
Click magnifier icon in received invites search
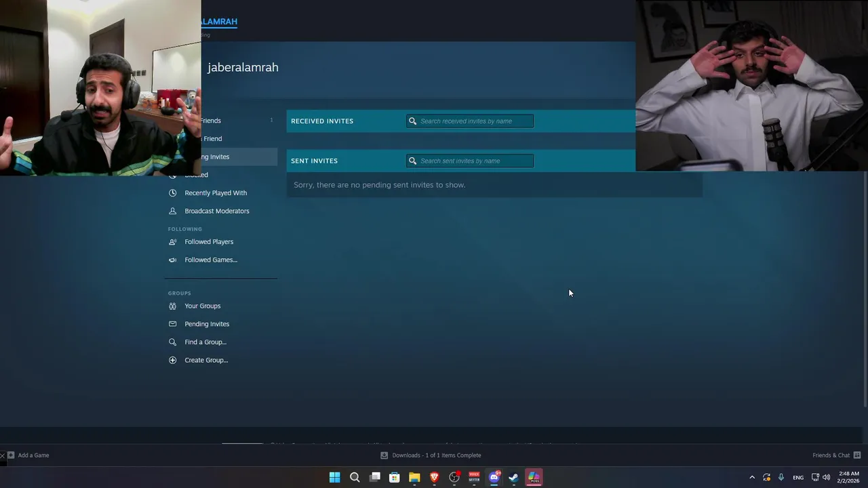coord(412,121)
